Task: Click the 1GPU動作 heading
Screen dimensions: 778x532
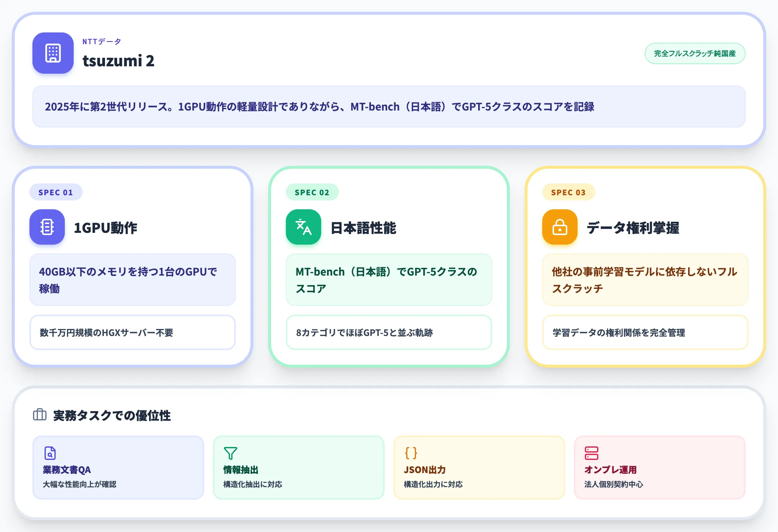Action: point(105,228)
